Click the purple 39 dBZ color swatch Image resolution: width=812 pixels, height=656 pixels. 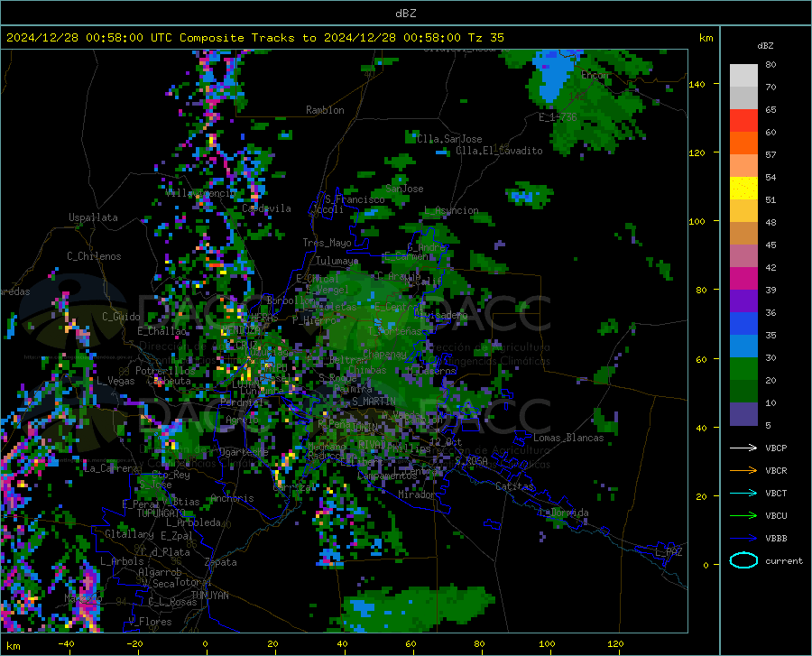pos(743,301)
